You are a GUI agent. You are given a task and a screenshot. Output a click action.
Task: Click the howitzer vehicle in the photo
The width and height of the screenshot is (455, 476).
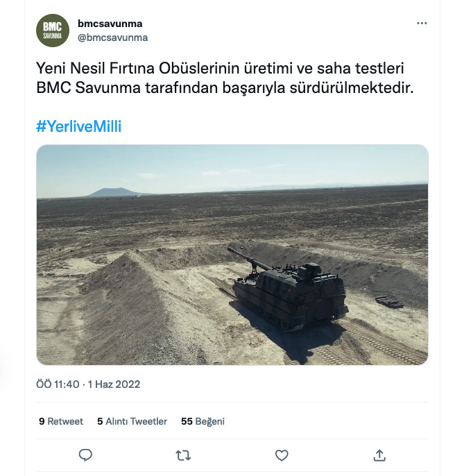(289, 290)
